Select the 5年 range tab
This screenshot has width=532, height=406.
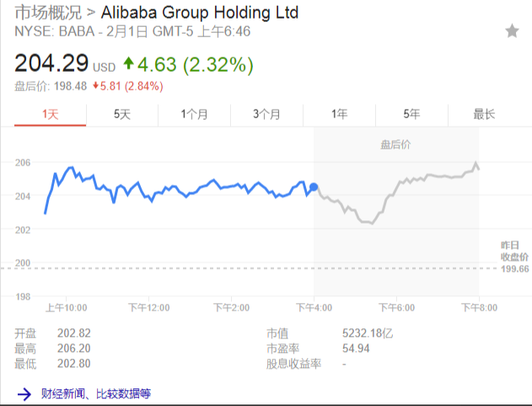(x=411, y=115)
